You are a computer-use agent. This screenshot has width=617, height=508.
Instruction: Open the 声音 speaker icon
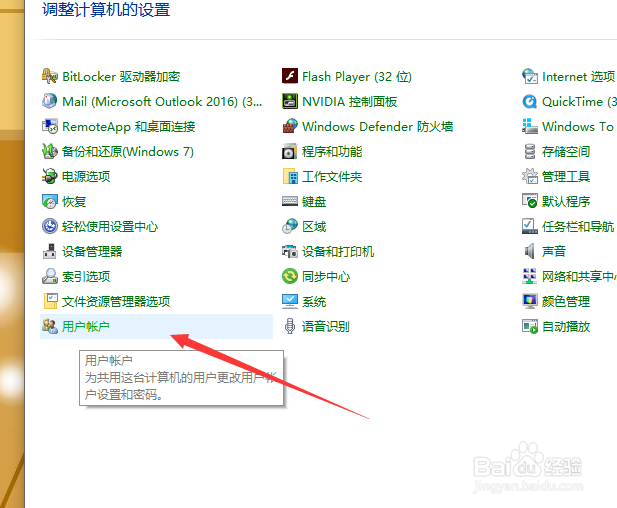pos(530,251)
